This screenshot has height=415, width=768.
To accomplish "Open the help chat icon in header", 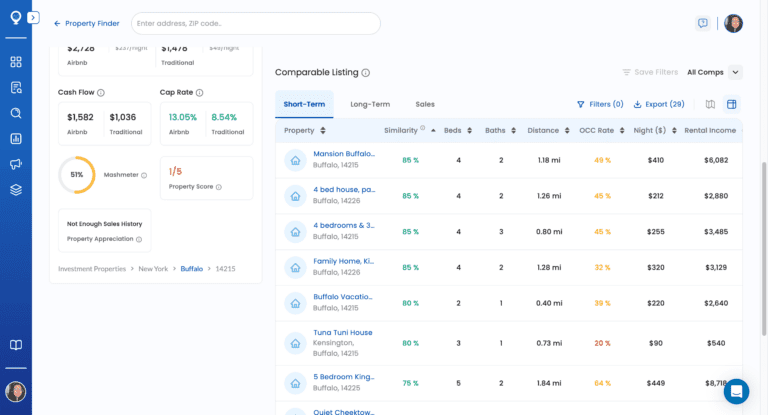I will pos(703,23).
